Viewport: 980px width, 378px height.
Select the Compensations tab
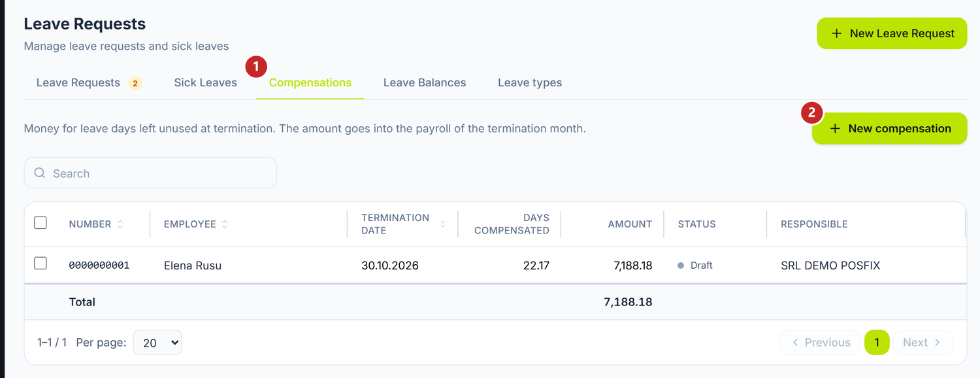tap(310, 83)
